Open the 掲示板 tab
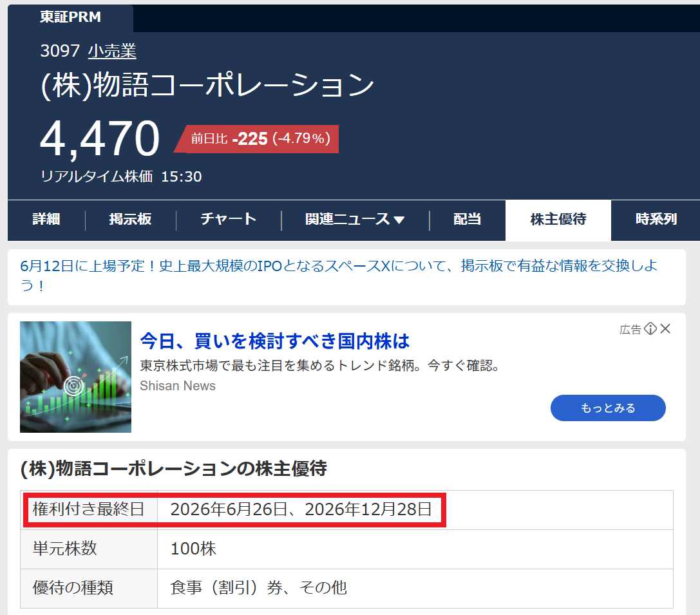 pyautogui.click(x=130, y=220)
